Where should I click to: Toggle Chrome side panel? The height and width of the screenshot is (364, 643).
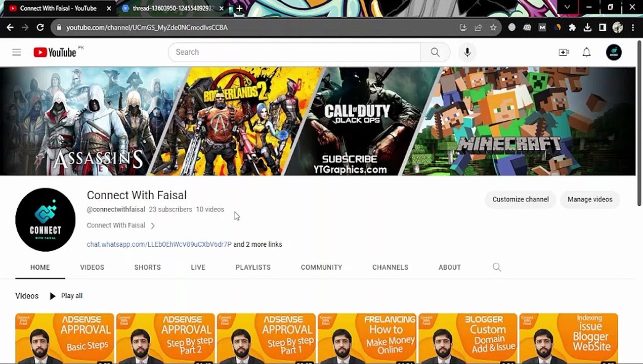click(603, 27)
